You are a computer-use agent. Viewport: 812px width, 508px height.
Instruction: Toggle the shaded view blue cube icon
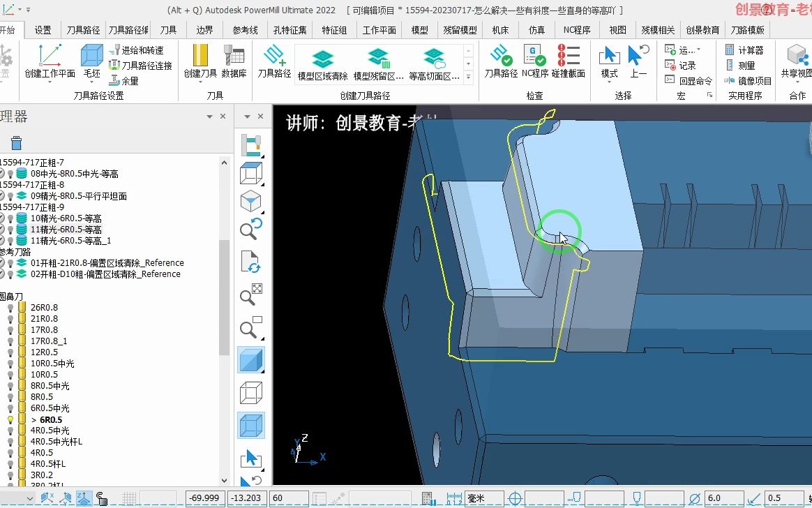point(251,361)
